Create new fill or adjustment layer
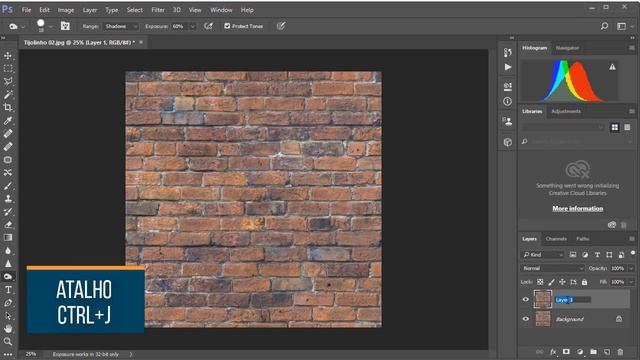Image resolution: width=640 pixels, height=360 pixels. pos(580,352)
